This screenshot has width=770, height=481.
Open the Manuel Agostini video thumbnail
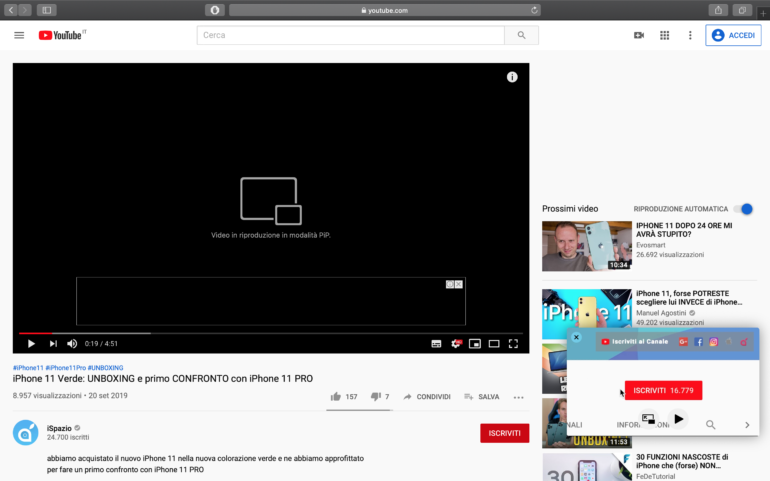click(587, 313)
